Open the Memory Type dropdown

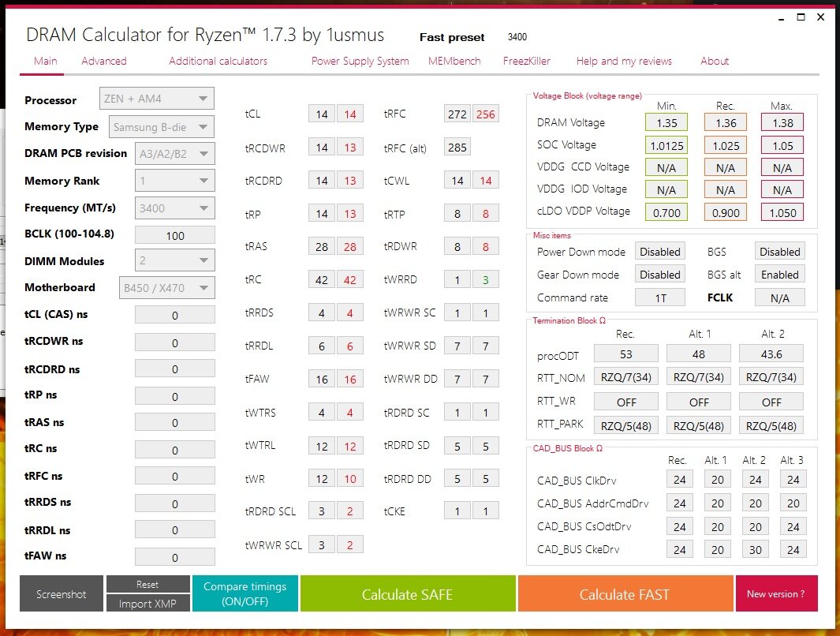click(162, 127)
